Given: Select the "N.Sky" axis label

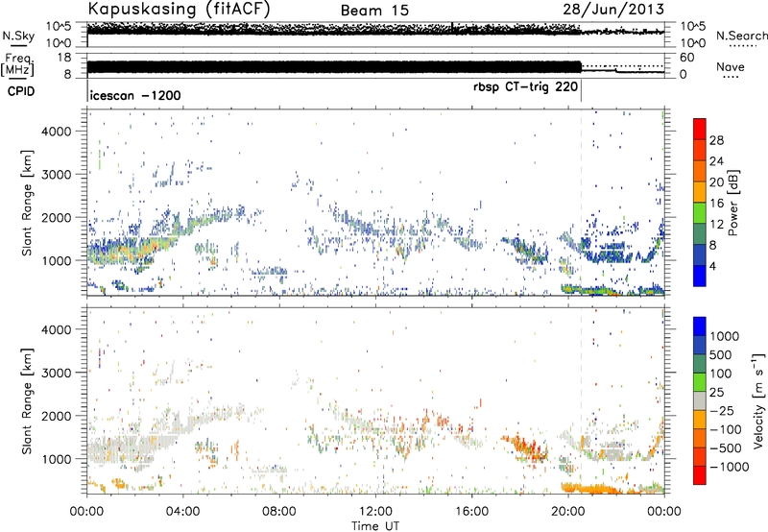Looking at the screenshot, I should click(x=18, y=36).
